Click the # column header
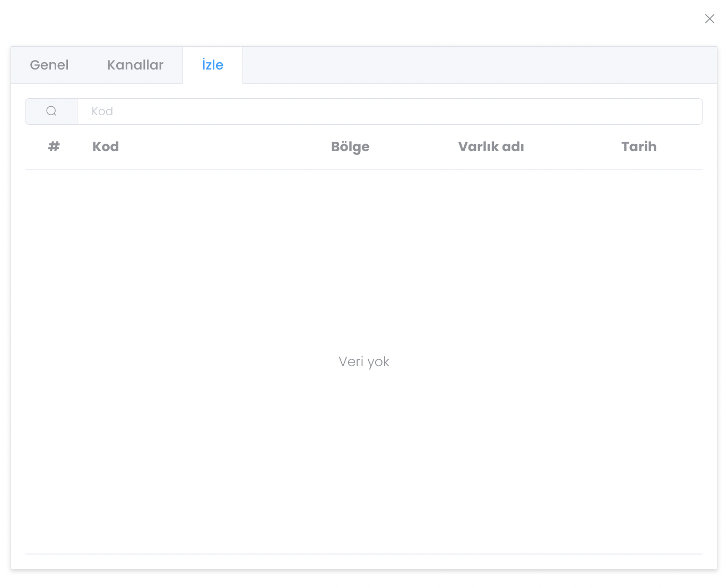 click(x=54, y=147)
